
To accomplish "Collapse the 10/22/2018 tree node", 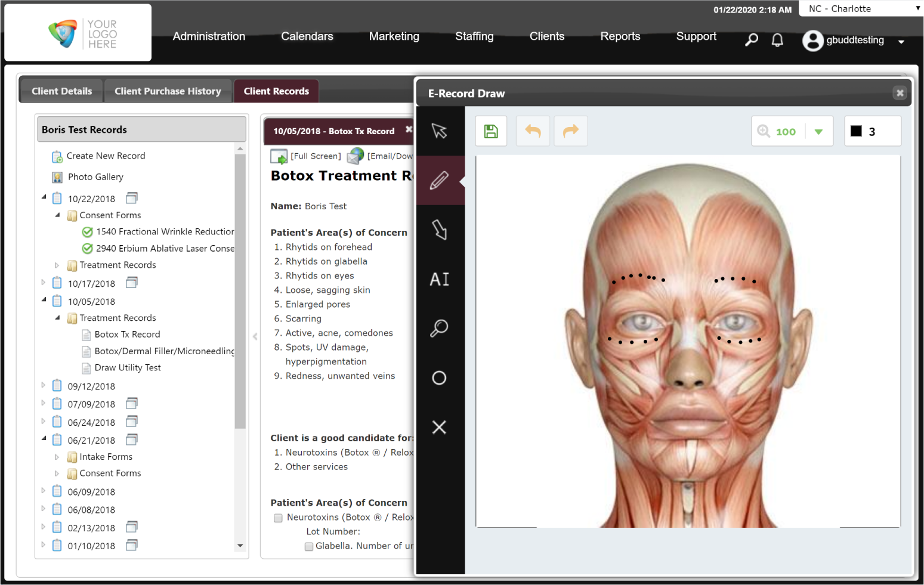I will pyautogui.click(x=44, y=197).
